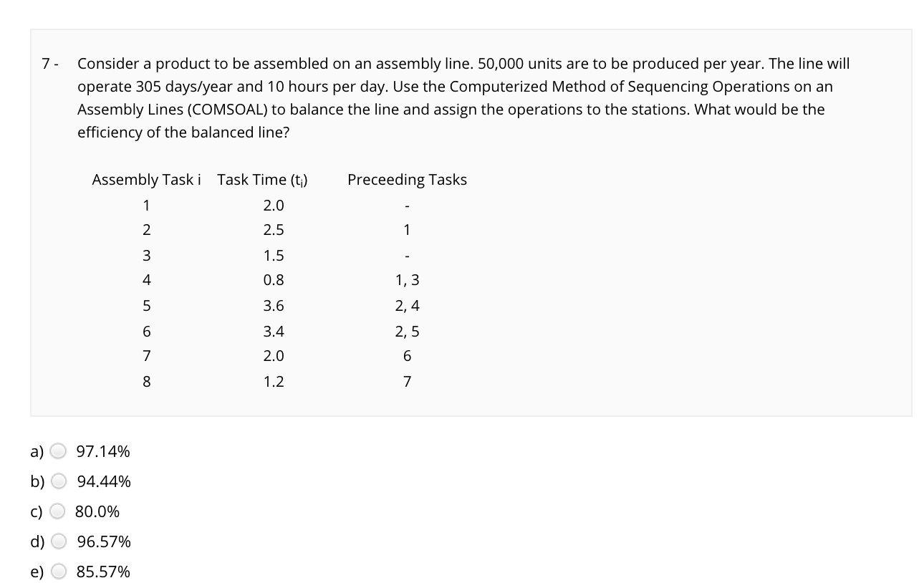Click the 85.57% answer label text

103,572
